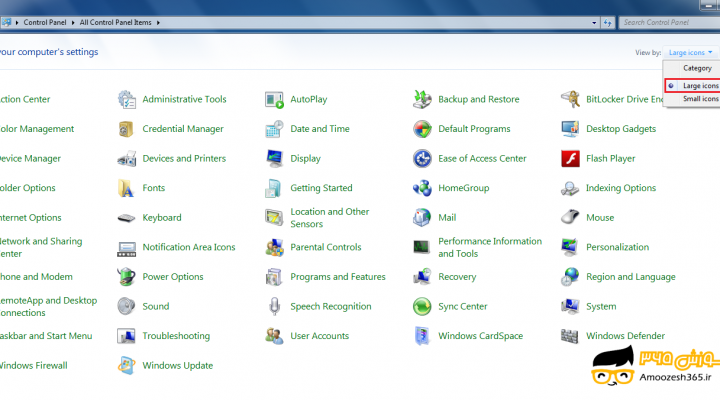This screenshot has height=400, width=720.
Task: Open the AutoPlay icon
Action: coord(274,99)
